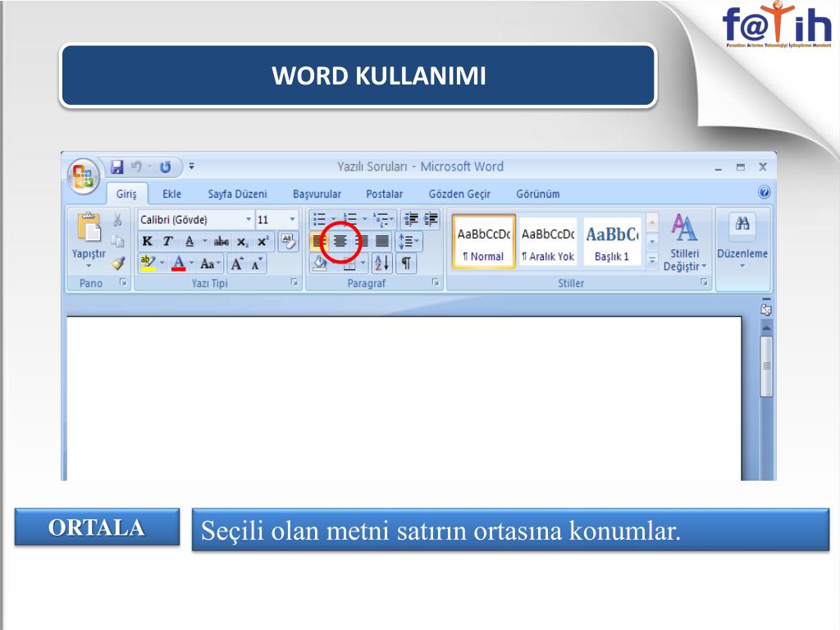The height and width of the screenshot is (630, 840).
Task: Switch to the Giriş ribbon tab
Action: coord(126,194)
